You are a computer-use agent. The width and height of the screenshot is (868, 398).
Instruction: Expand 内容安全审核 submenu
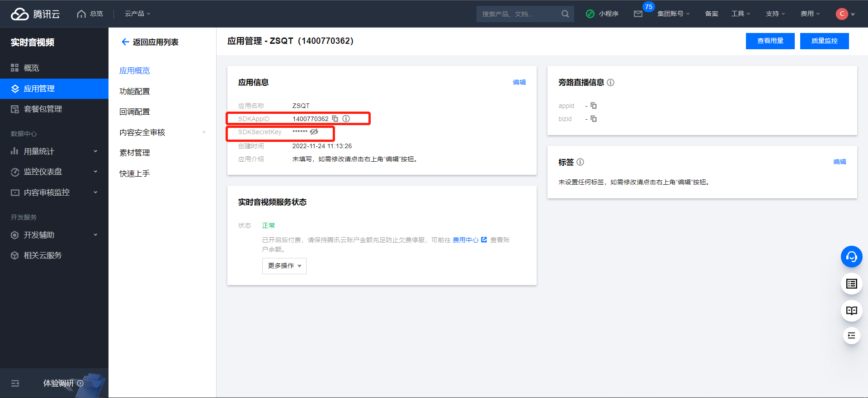point(162,132)
